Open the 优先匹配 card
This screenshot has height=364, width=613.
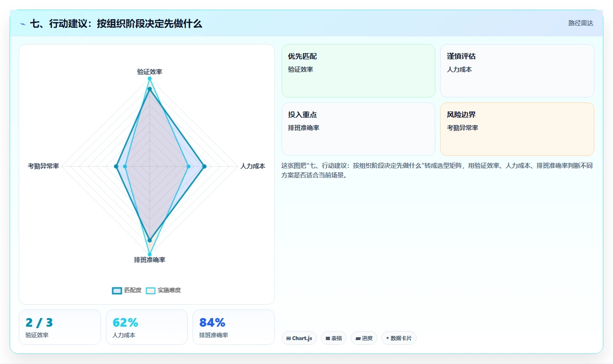358,71
